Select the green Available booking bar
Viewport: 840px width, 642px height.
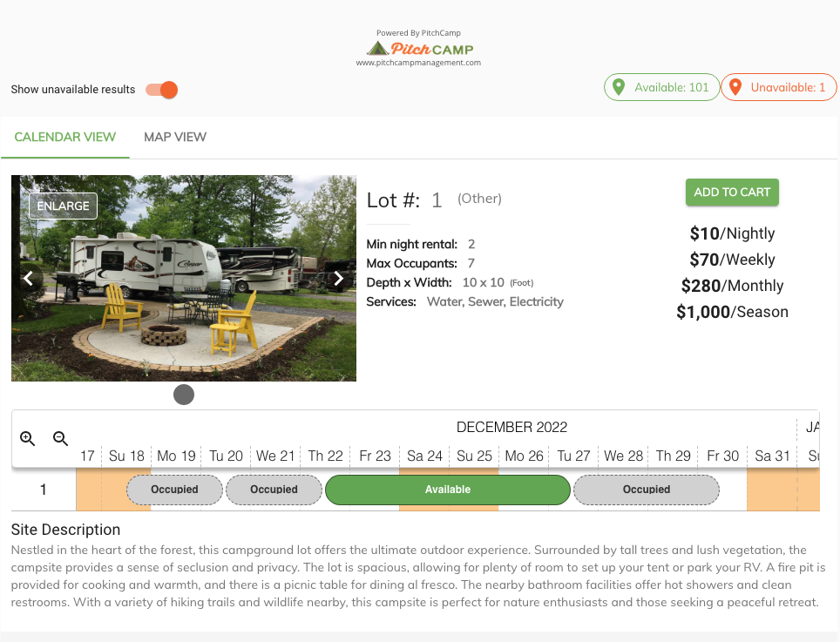tap(448, 490)
